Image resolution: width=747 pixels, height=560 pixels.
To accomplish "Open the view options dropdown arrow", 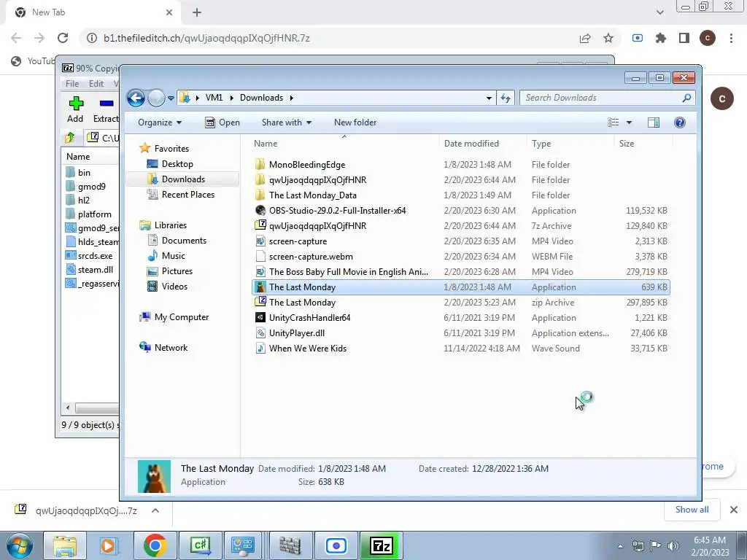I will [x=629, y=122].
